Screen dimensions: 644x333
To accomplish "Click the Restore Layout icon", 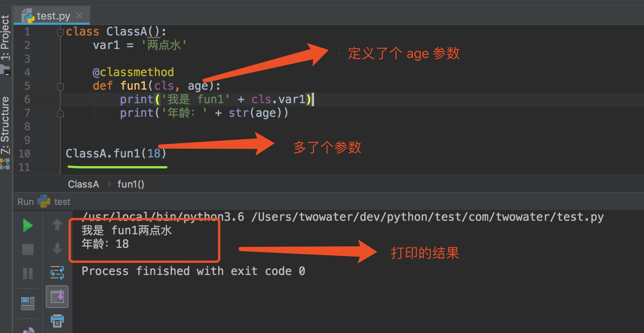I will (28, 303).
